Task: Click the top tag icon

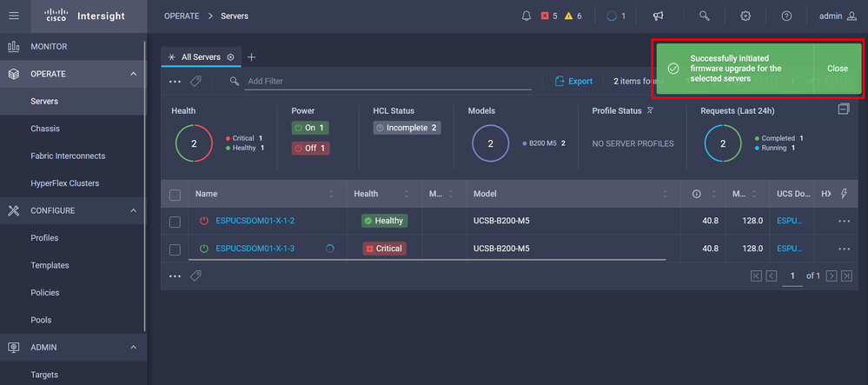Action: tap(195, 82)
